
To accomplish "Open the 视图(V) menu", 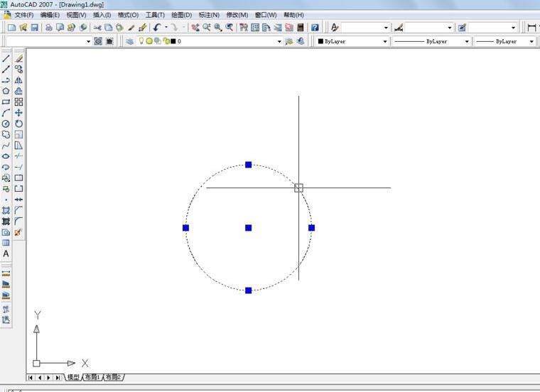I will (76, 15).
